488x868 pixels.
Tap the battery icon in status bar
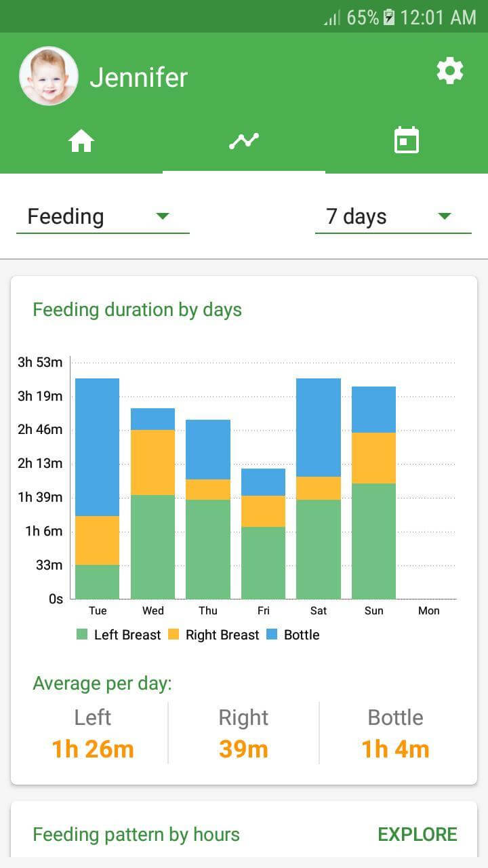(389, 18)
